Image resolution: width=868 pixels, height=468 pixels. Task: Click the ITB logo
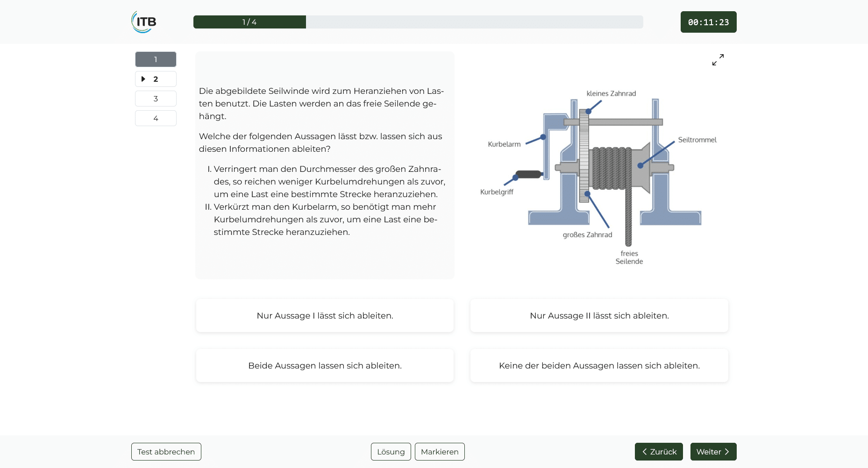[144, 22]
